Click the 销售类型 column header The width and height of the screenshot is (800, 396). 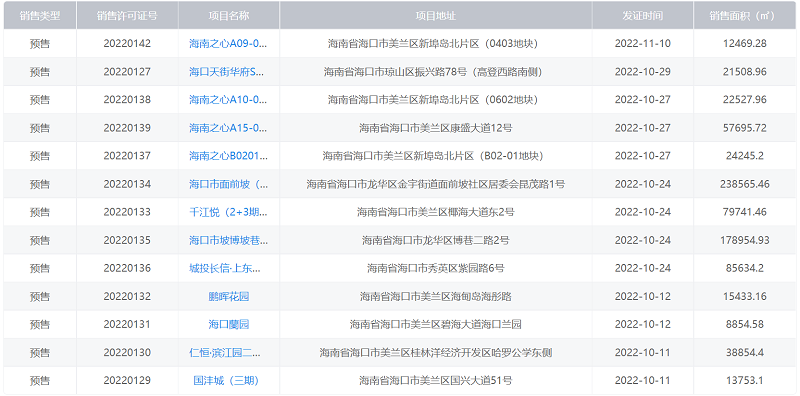point(40,15)
